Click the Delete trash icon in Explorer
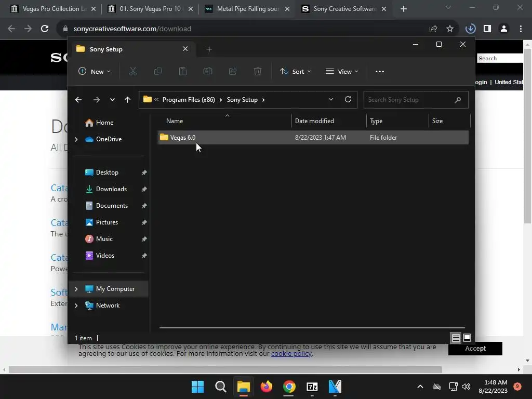The height and width of the screenshot is (399, 532). point(258,71)
